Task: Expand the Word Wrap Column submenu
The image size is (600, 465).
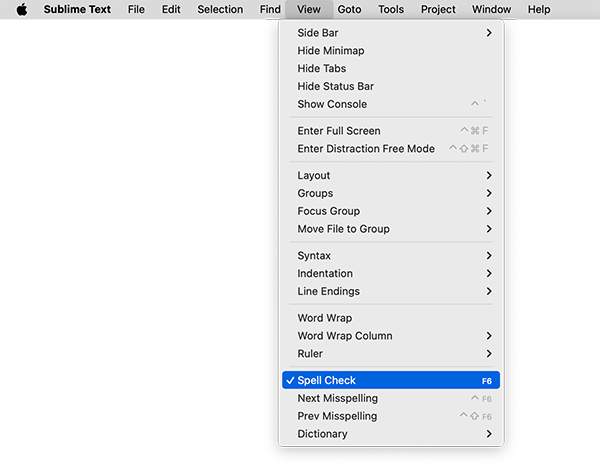Action: 391,336
